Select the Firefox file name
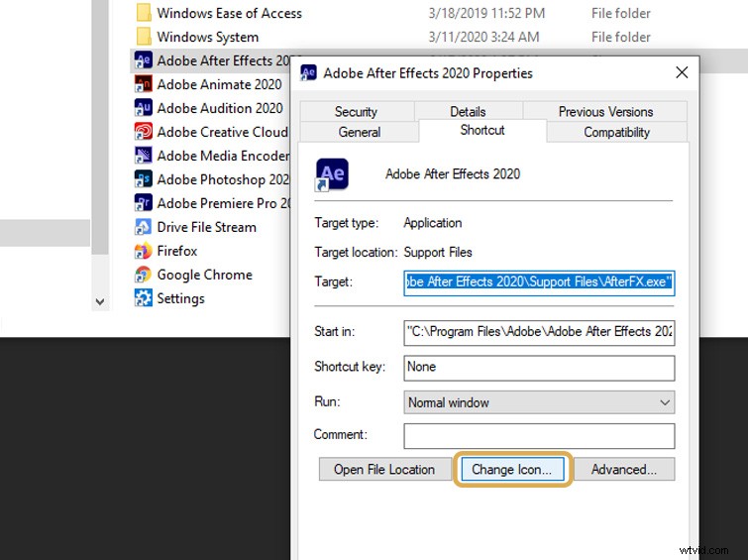The width and height of the screenshot is (748, 560). tap(177, 251)
